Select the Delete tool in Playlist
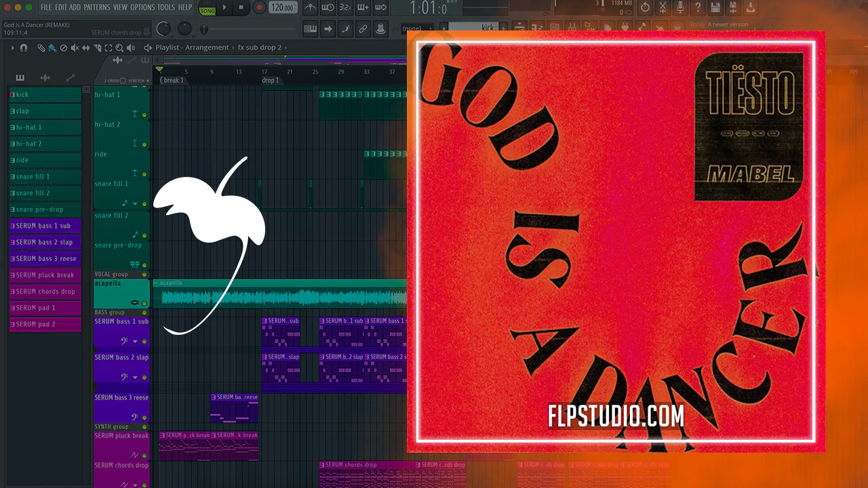Viewport: 868px width, 488px height. click(x=64, y=48)
